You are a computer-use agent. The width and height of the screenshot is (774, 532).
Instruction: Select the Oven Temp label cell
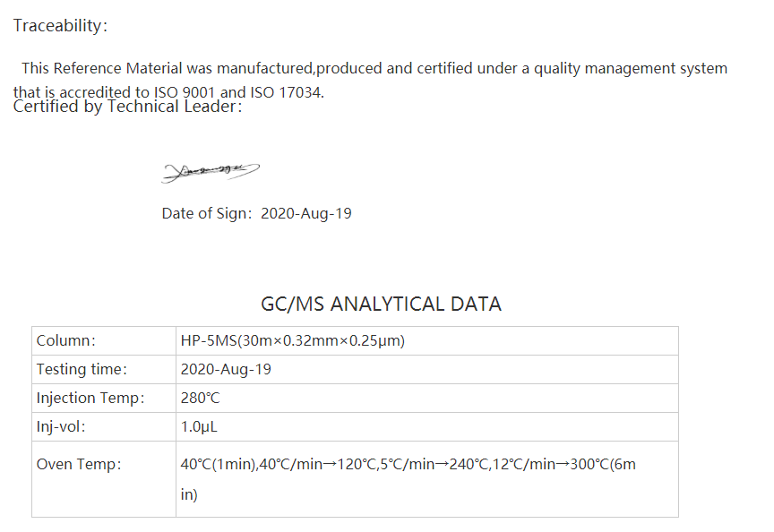click(104, 479)
